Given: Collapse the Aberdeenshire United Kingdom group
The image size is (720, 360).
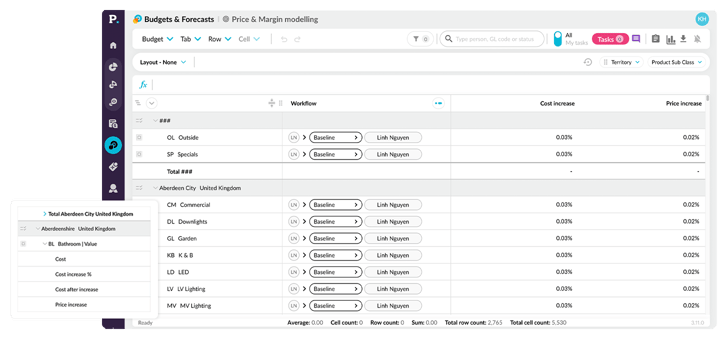Looking at the screenshot, I should tap(38, 229).
